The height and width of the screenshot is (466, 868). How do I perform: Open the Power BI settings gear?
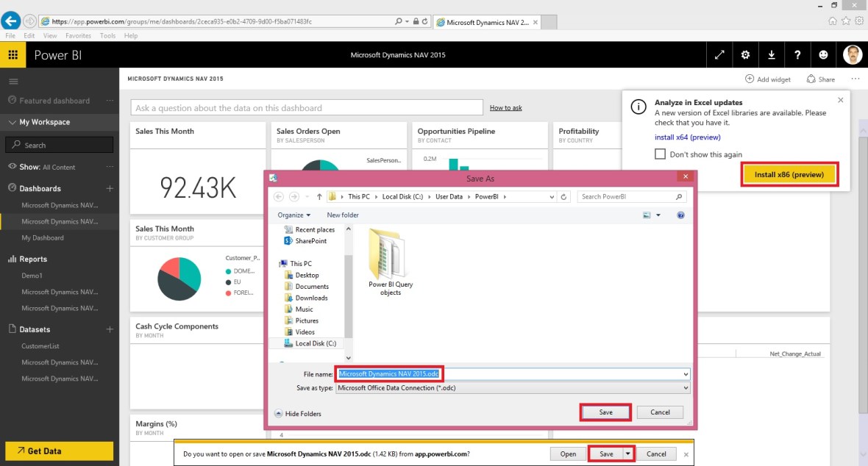pyautogui.click(x=745, y=54)
